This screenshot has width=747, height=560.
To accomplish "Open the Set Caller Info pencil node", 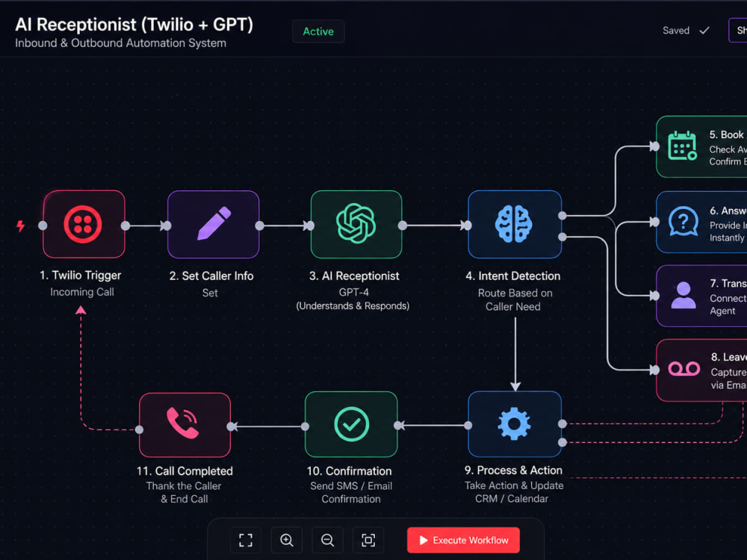I will tap(214, 224).
